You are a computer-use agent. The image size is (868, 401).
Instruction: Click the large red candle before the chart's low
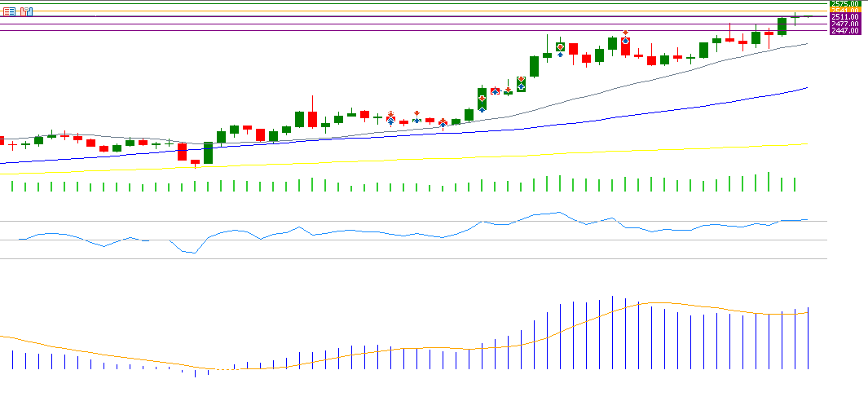point(182,152)
